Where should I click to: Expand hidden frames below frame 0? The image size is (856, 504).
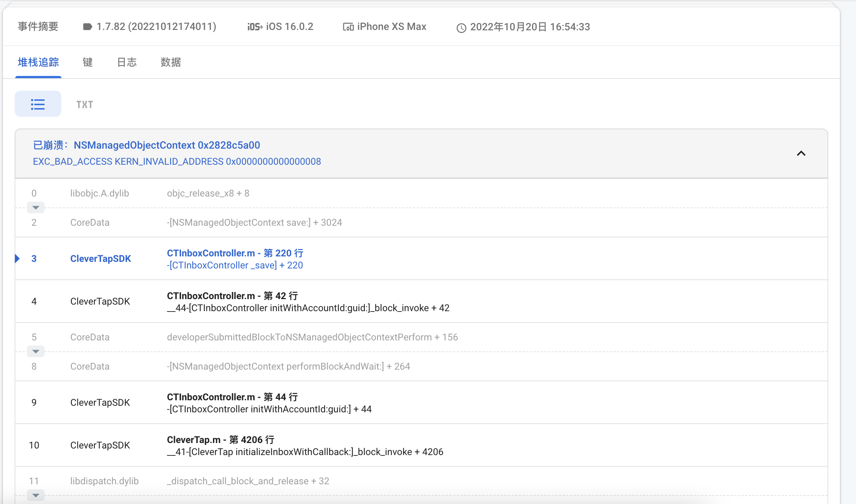35,207
